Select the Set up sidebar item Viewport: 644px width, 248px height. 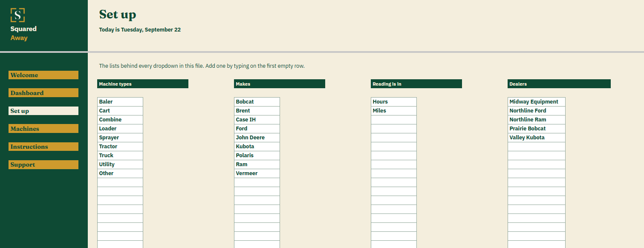pos(43,111)
